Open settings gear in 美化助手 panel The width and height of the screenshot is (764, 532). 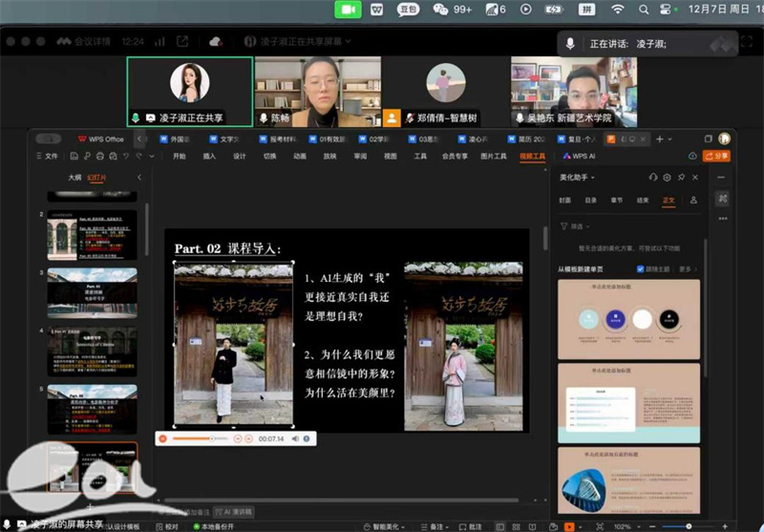pyautogui.click(x=667, y=178)
